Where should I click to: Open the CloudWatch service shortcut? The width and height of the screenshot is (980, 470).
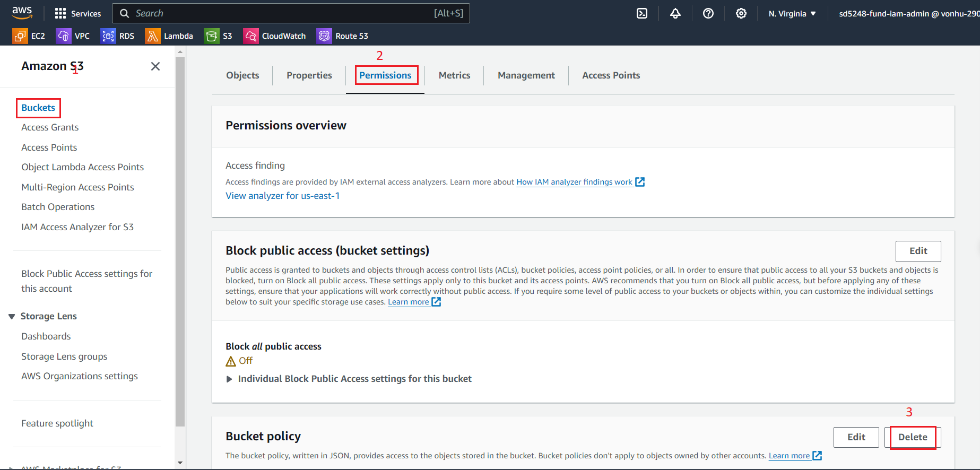point(275,36)
